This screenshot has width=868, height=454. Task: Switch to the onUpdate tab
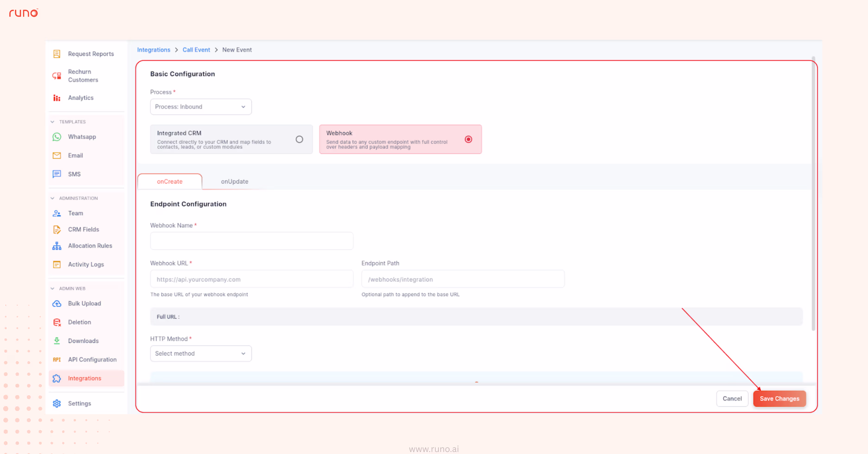(234, 182)
